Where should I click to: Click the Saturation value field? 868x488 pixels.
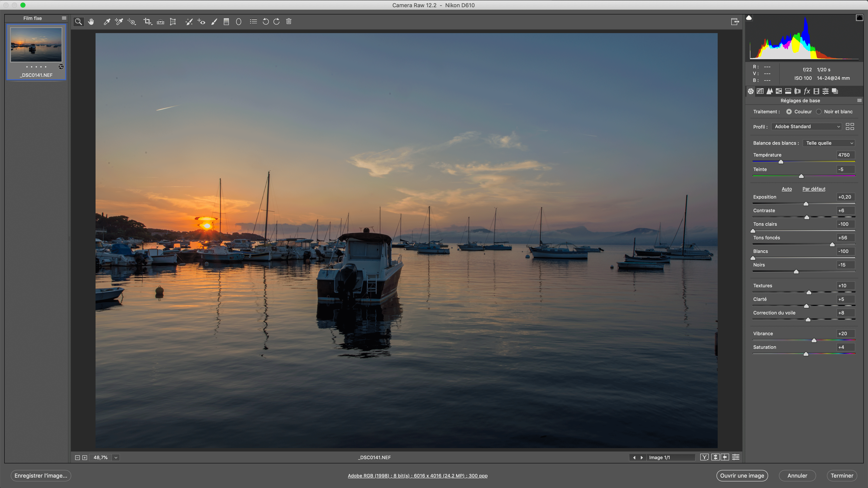click(846, 347)
